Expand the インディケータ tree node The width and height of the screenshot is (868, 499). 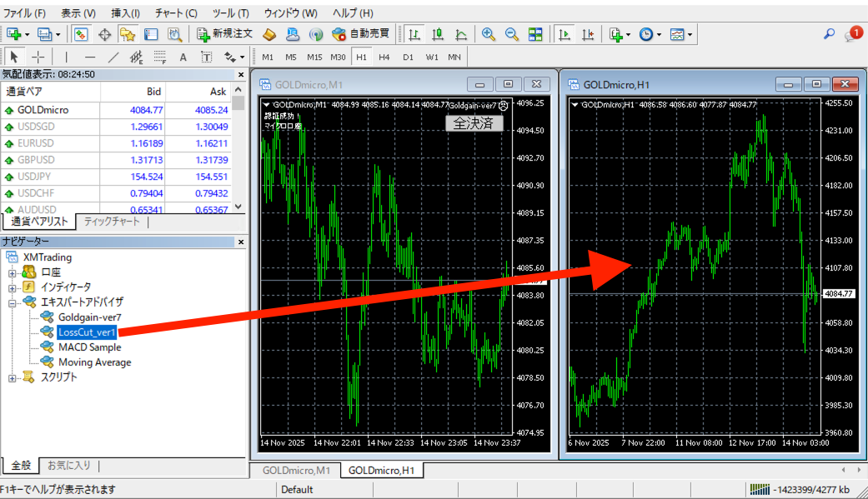coord(13,287)
